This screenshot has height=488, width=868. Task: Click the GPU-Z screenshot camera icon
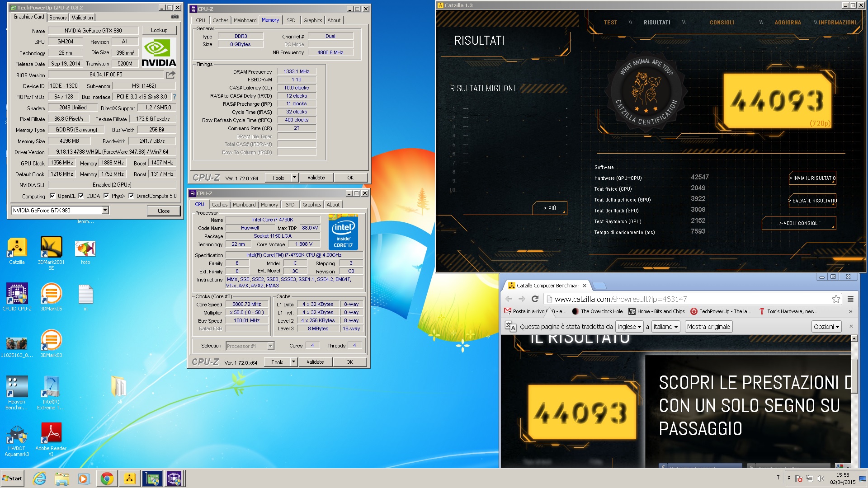175,17
